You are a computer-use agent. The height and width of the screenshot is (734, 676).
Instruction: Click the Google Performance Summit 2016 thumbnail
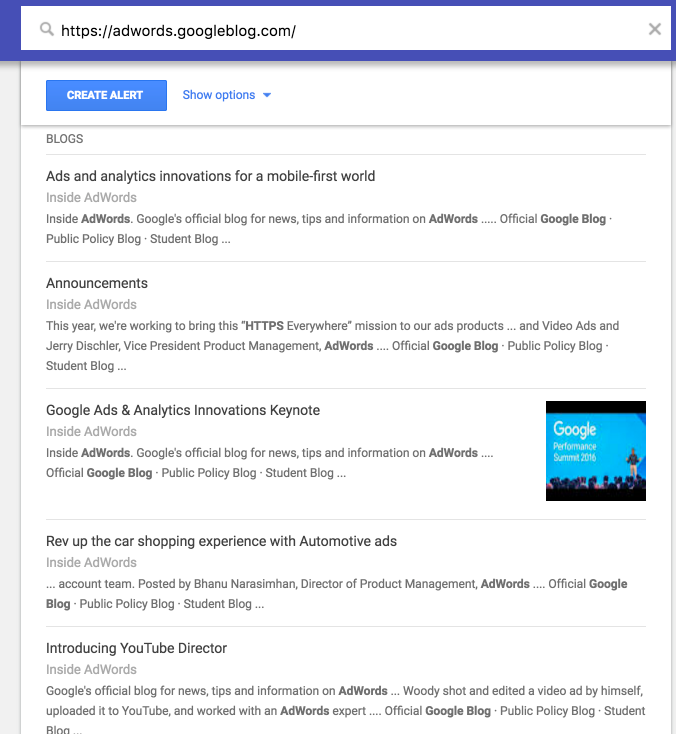tap(595, 451)
